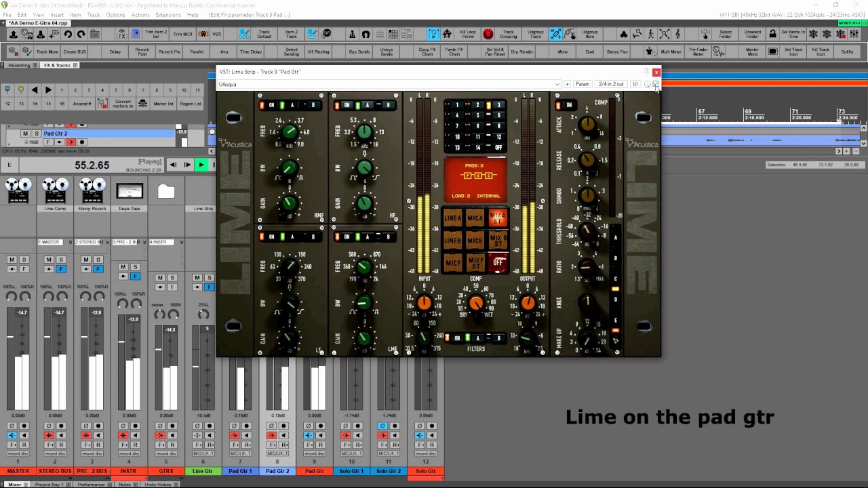Click the Create BUS button
This screenshot has width=868, height=488.
point(75,52)
